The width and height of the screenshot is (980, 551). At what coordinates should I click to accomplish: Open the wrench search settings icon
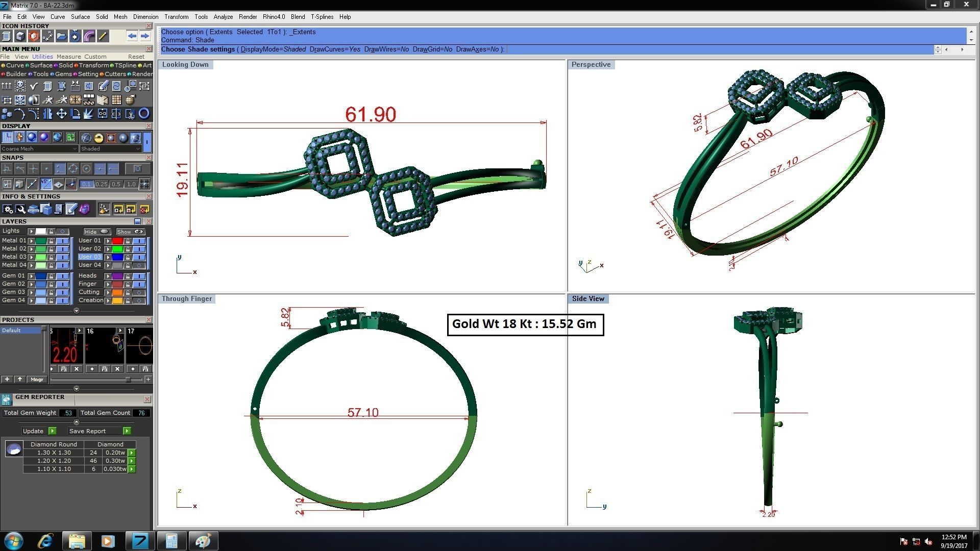pos(20,209)
